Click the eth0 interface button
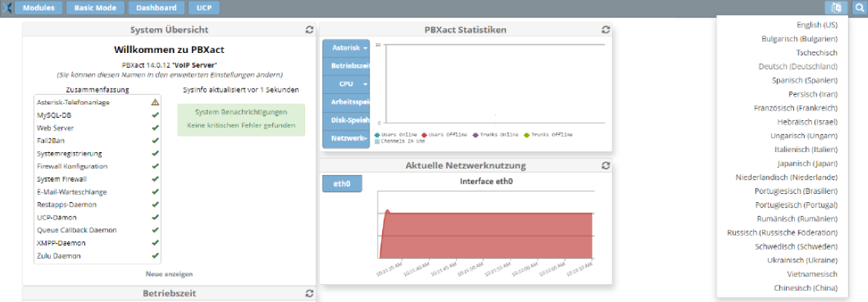The width and height of the screenshot is (868, 302). [x=342, y=183]
